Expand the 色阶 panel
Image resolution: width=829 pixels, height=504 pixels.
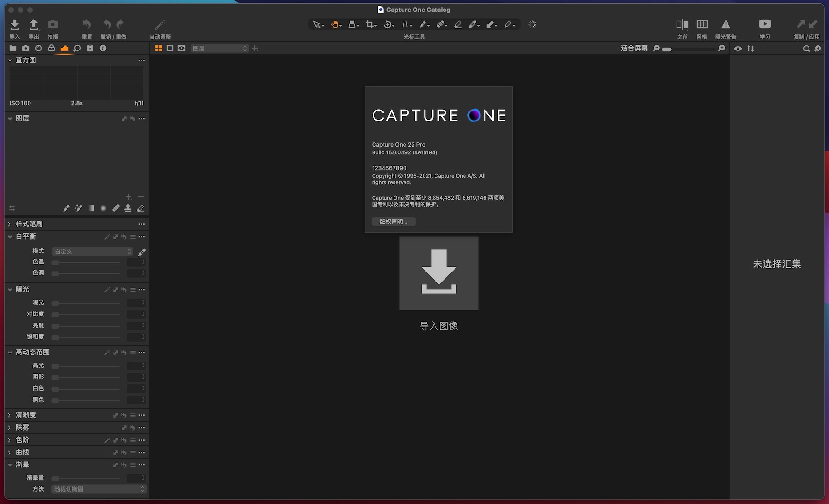(10, 440)
